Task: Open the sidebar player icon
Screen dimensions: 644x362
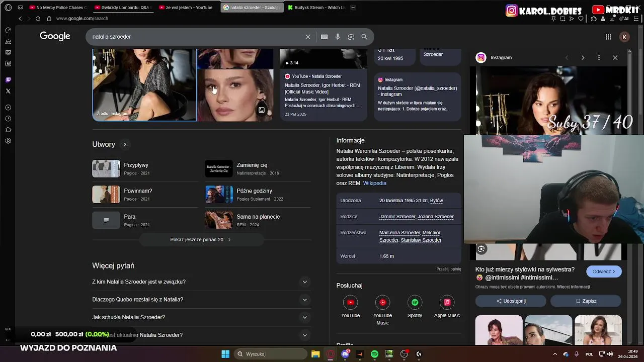Action: [x=8, y=108]
